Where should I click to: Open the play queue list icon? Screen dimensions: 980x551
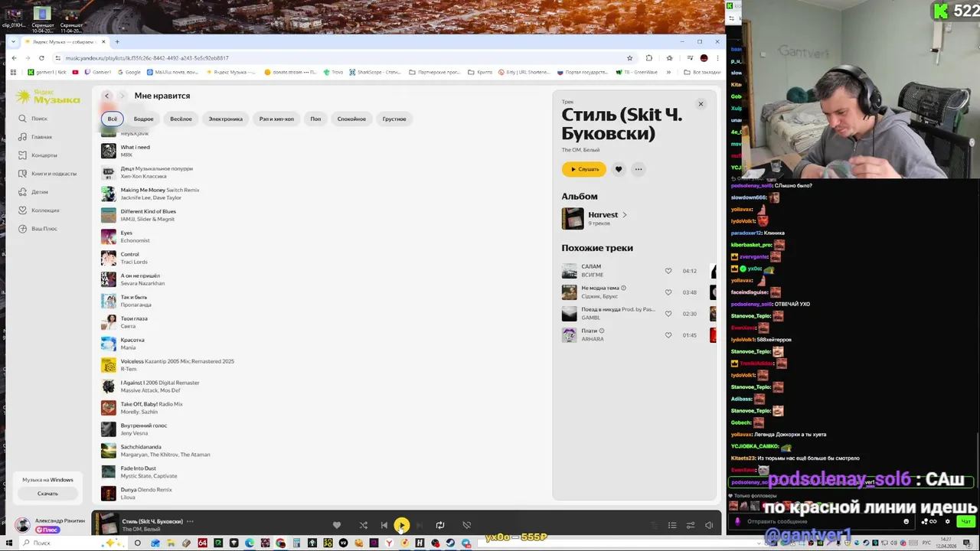pyautogui.click(x=672, y=525)
